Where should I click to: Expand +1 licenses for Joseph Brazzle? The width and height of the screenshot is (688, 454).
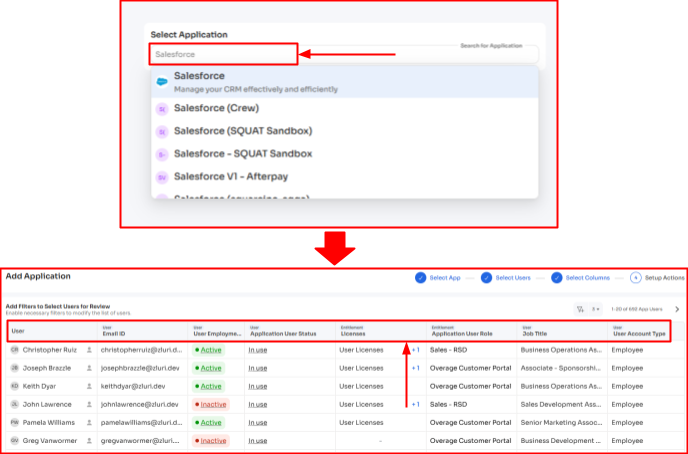(x=416, y=368)
